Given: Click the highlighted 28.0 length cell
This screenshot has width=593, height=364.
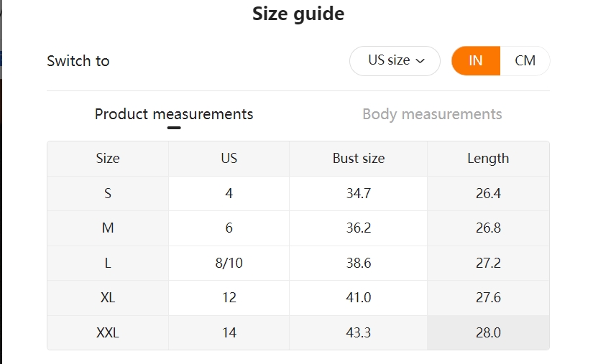Looking at the screenshot, I should pyautogui.click(x=488, y=332).
